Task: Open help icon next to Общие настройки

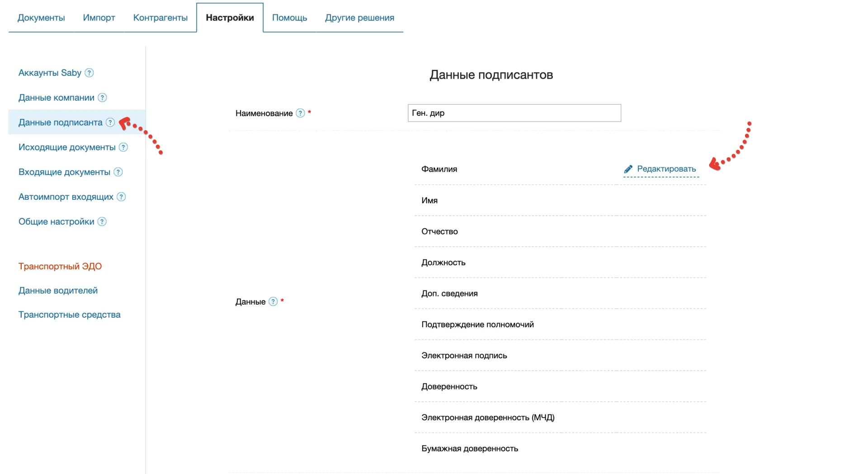Action: (x=102, y=222)
